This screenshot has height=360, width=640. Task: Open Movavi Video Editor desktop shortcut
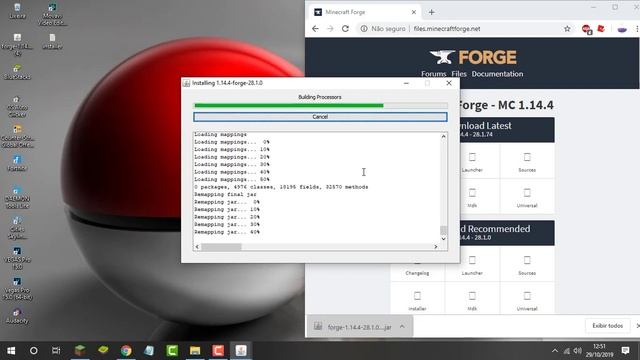click(52, 15)
